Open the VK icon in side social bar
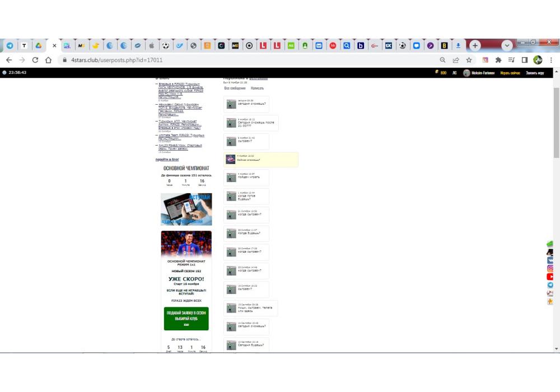Screen dimensions: 560x392 pyautogui.click(x=550, y=260)
